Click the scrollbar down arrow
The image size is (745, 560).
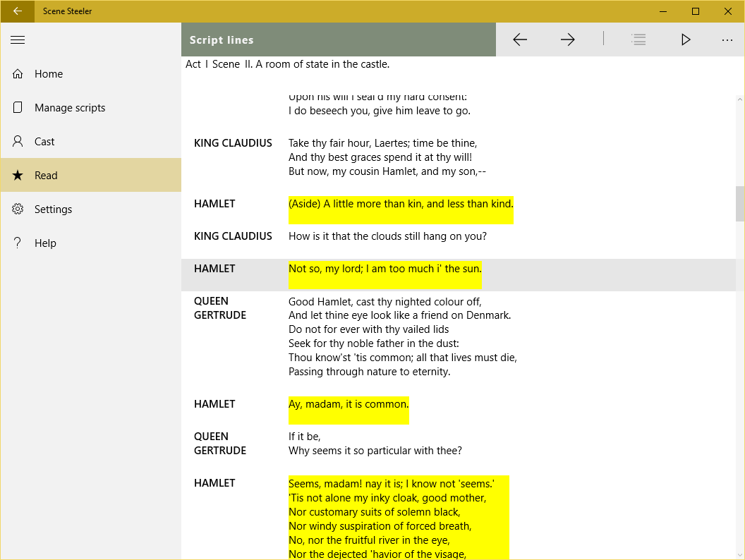tap(740, 555)
